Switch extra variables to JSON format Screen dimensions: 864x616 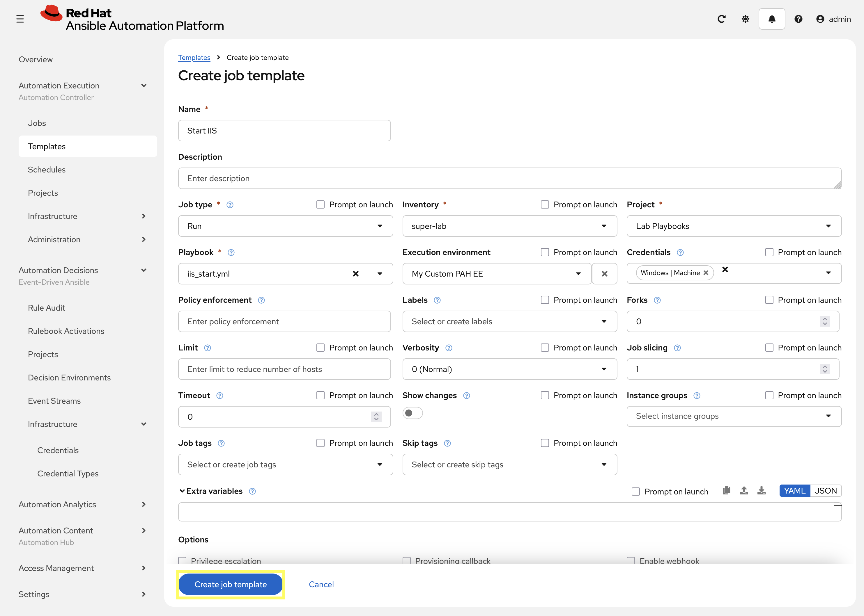(826, 490)
